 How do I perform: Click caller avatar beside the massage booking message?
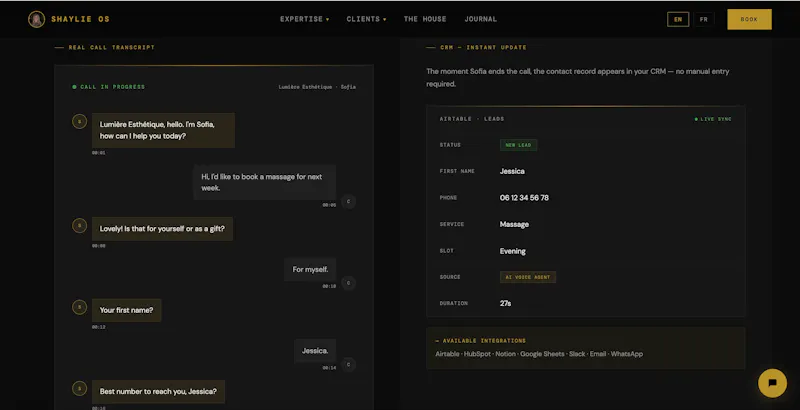pos(348,201)
